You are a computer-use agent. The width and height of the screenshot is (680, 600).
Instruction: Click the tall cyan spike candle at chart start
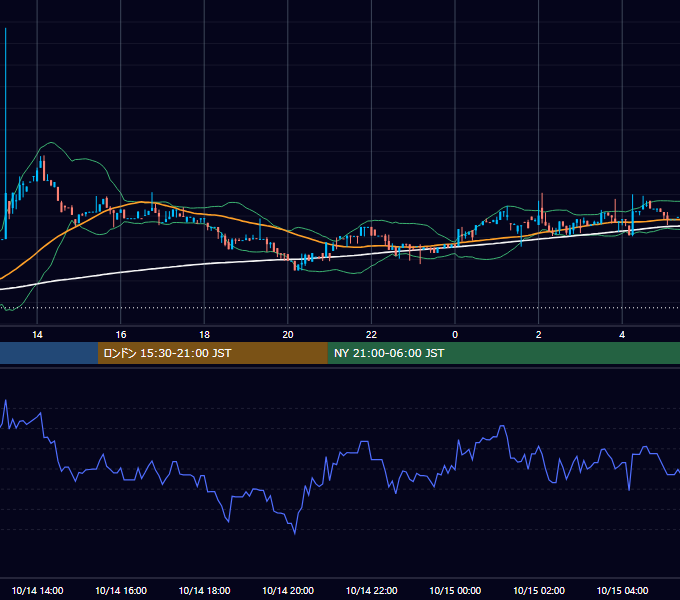(6, 134)
